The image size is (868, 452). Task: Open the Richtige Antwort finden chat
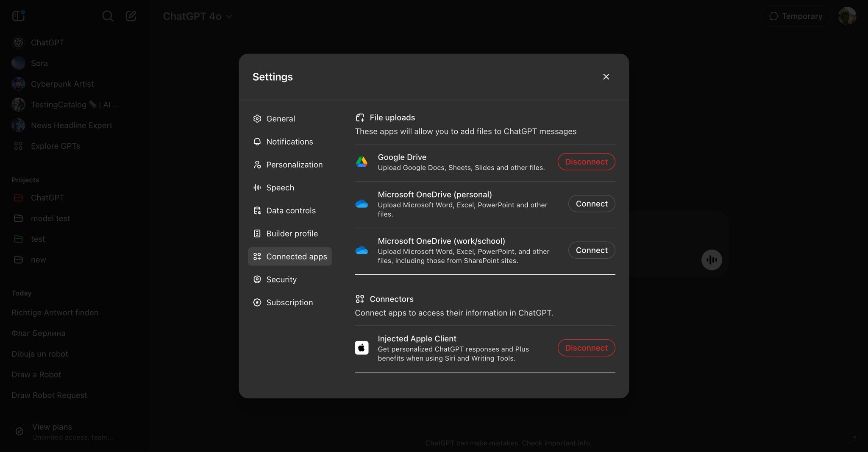click(x=55, y=312)
